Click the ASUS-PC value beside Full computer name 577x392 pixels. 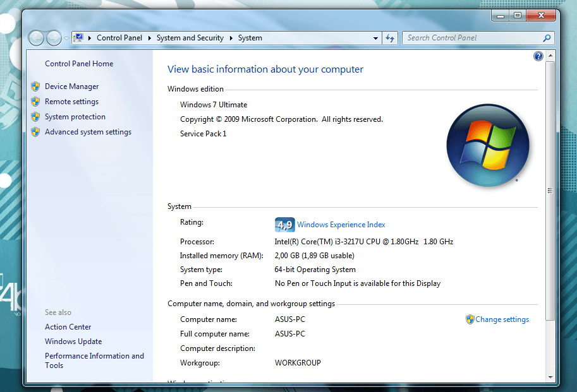290,334
